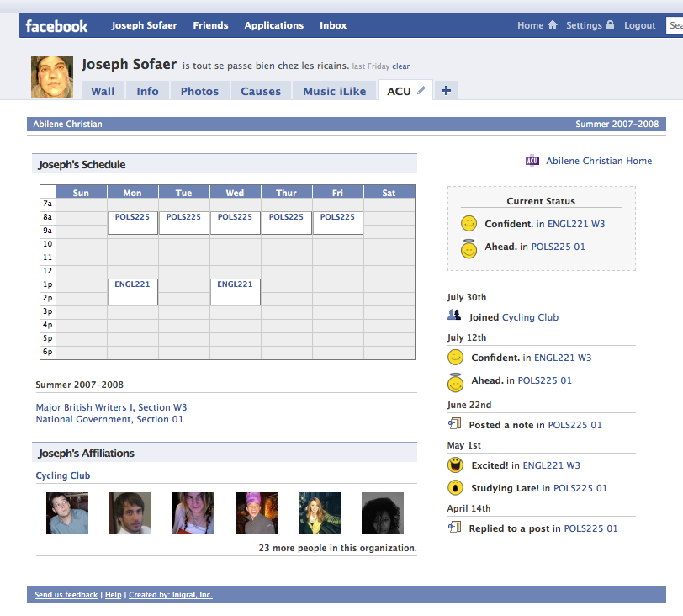Open Cycling Club affiliation link
Screen dimensions: 683x616
(63, 475)
